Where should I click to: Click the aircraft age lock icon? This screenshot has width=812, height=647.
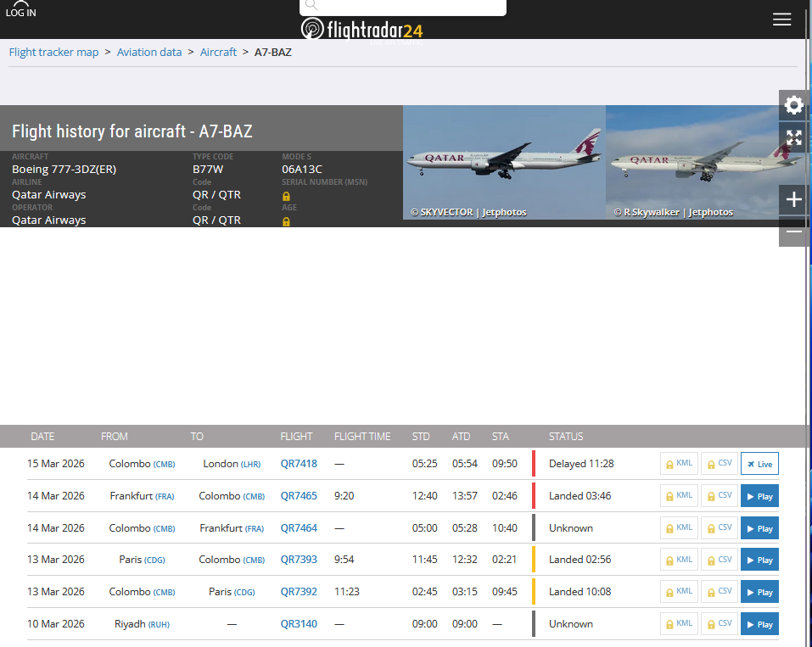[286, 221]
